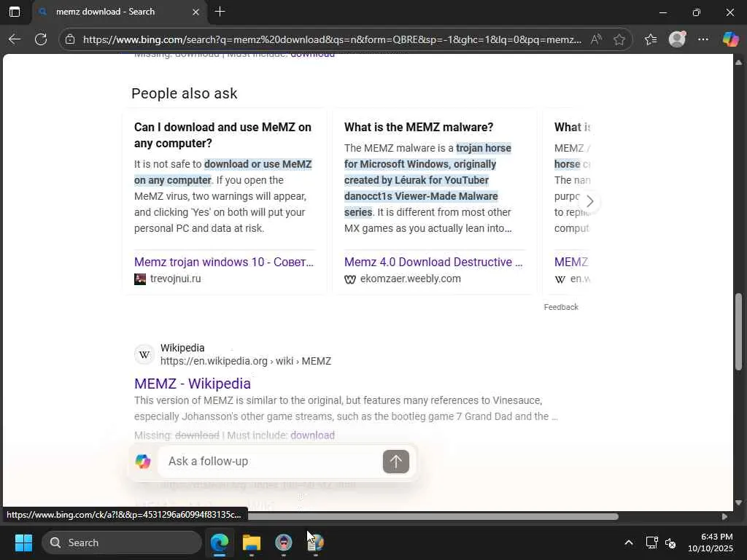Open the tab actions menu icon
The image size is (747, 560).
point(15,12)
